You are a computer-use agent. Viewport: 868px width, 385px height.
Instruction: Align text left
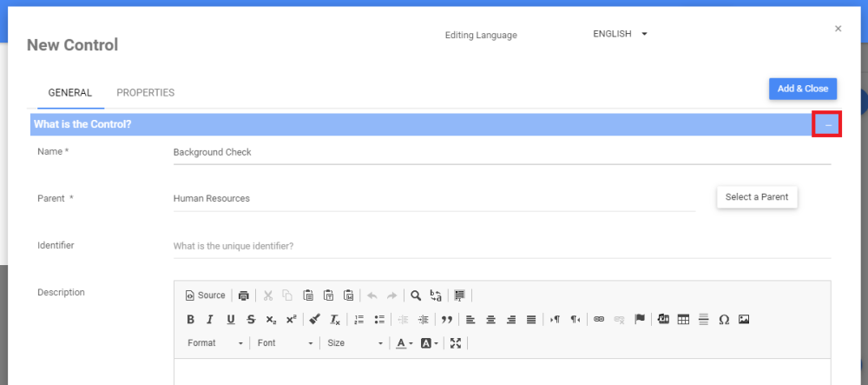click(x=470, y=319)
